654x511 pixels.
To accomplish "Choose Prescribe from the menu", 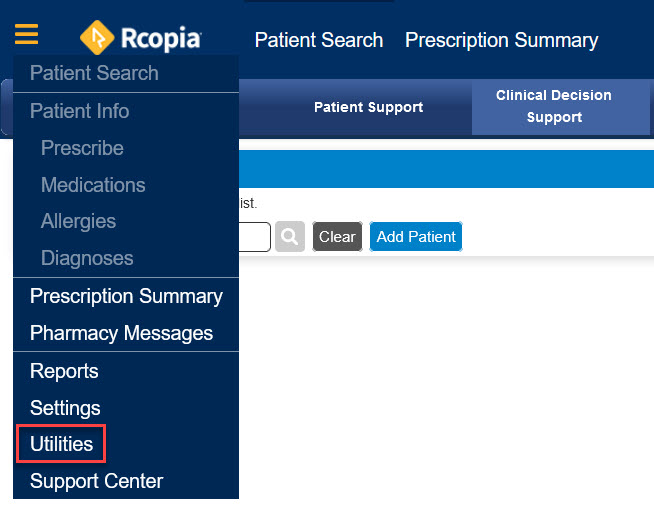I will point(82,148).
